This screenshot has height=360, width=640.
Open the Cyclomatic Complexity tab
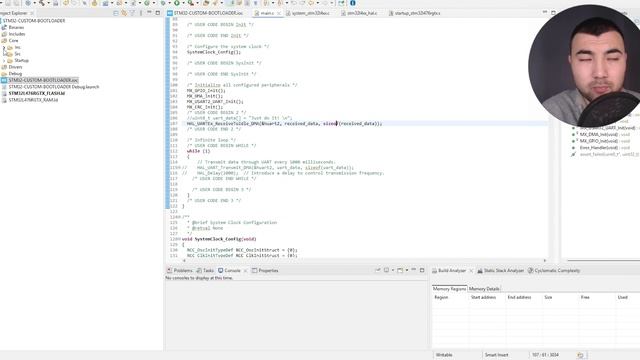point(554,271)
